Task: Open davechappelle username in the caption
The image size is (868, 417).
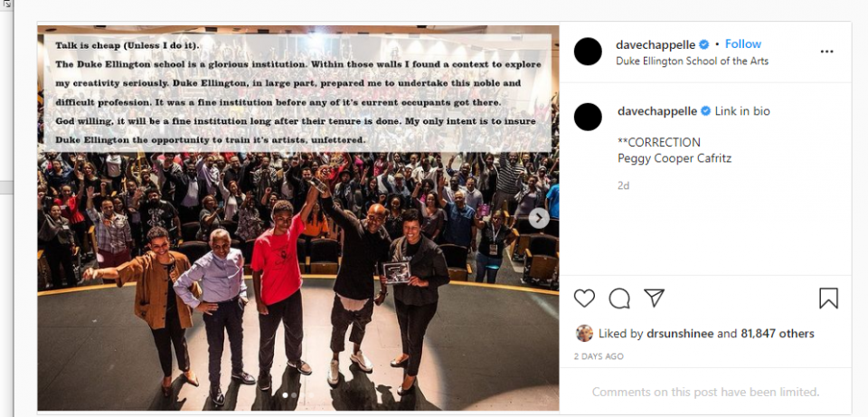Action: point(657,110)
